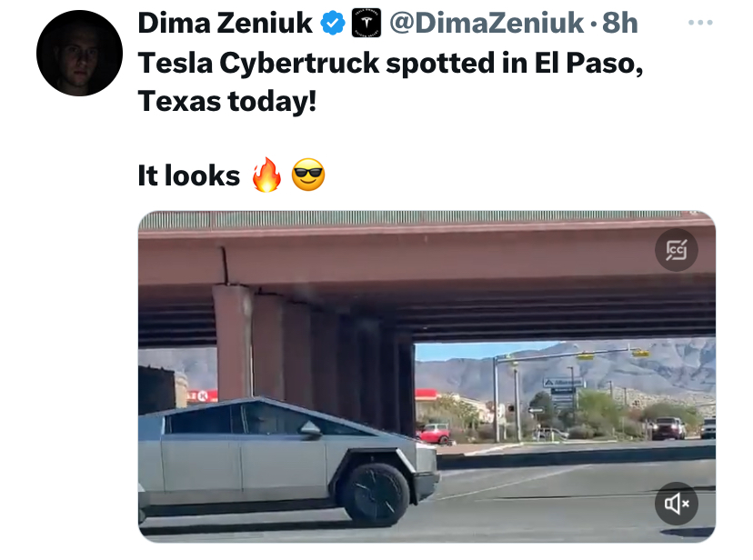Open the Dima Zeniuk display name link
753x560 pixels.
226,23
